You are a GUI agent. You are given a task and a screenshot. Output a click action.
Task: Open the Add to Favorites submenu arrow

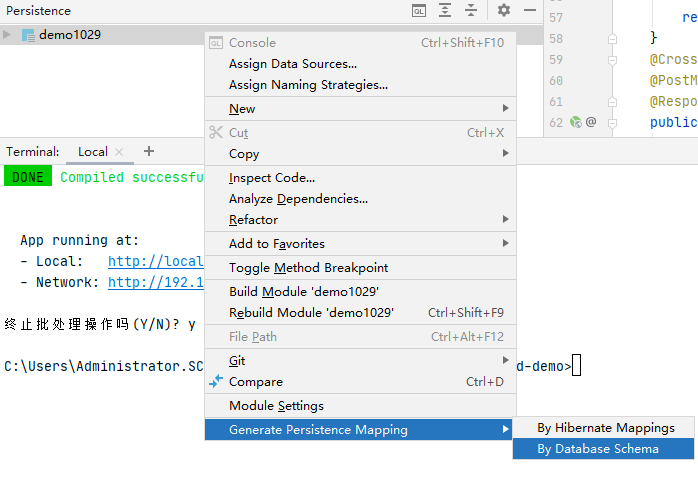click(x=505, y=243)
